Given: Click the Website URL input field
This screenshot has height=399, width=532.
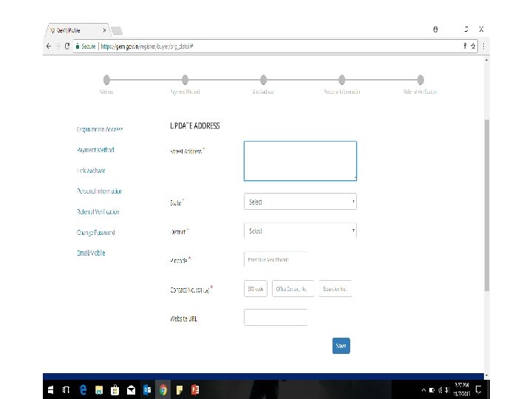Looking at the screenshot, I should [x=276, y=318].
